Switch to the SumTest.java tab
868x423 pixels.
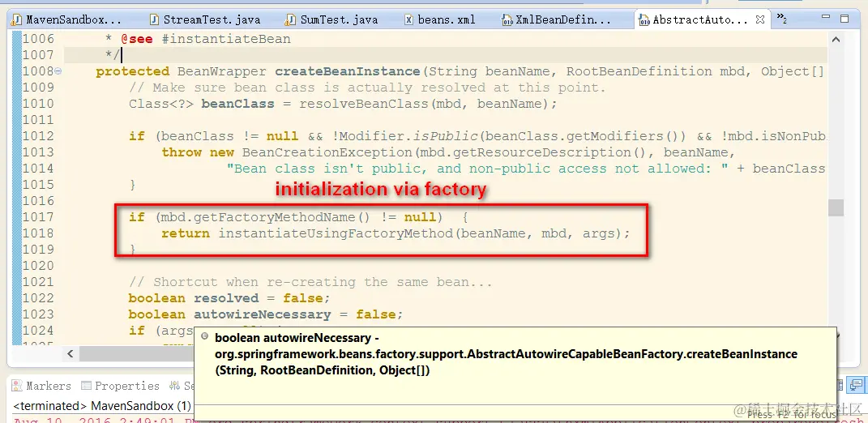(333, 20)
